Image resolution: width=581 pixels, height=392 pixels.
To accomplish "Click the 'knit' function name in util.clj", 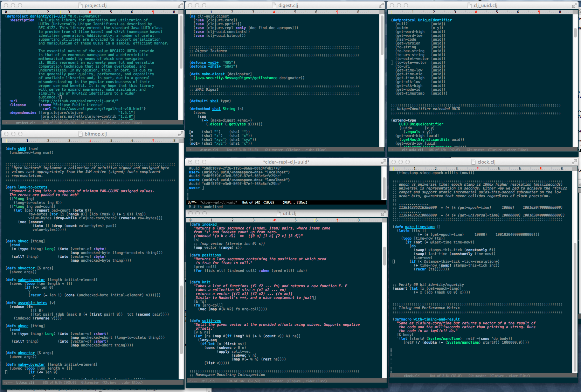I will [x=206, y=282].
